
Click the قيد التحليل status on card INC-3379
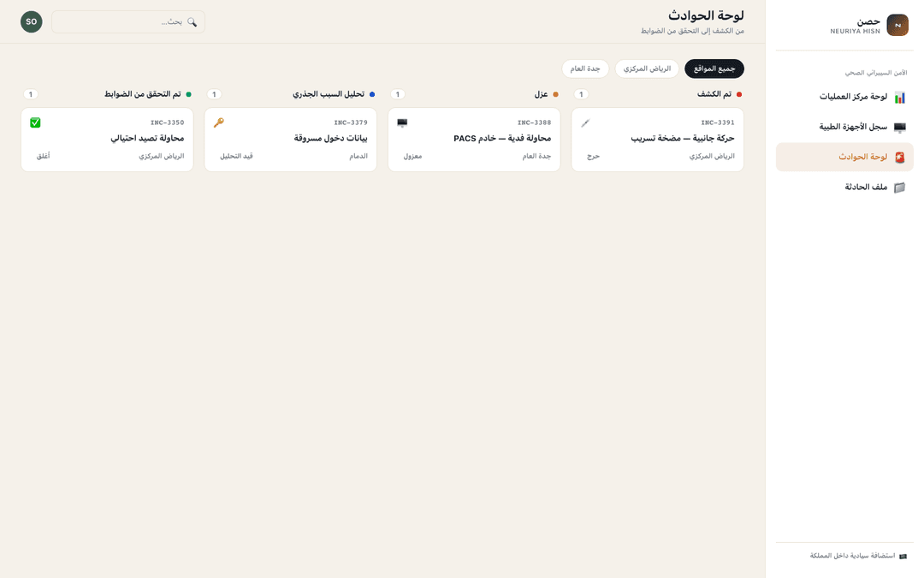236,157
